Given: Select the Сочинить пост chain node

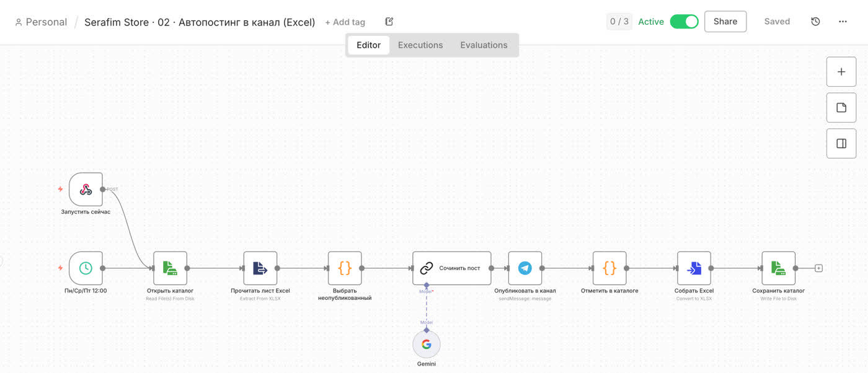Looking at the screenshot, I should tap(452, 268).
